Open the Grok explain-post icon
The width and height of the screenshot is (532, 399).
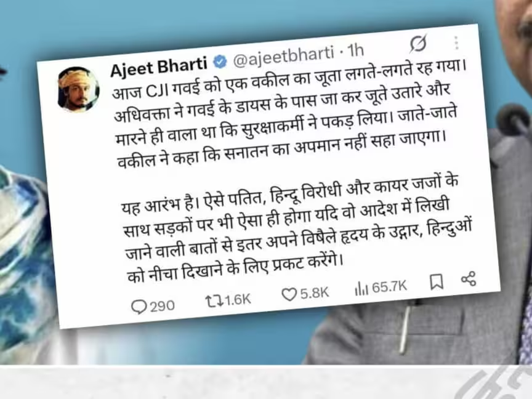(418, 44)
